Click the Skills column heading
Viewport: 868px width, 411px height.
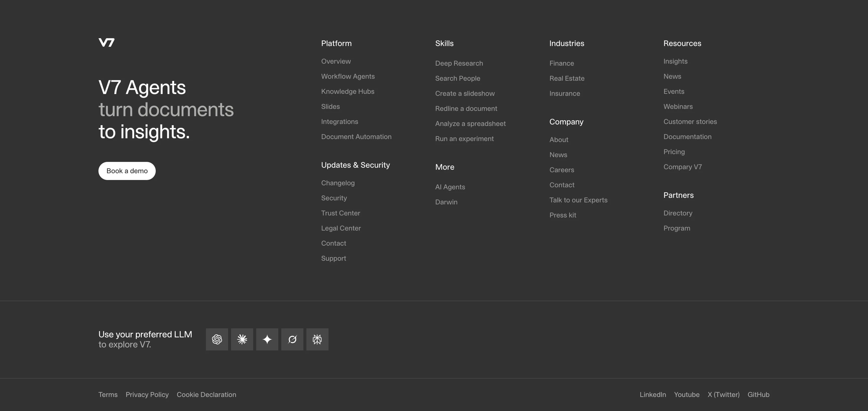coord(445,43)
